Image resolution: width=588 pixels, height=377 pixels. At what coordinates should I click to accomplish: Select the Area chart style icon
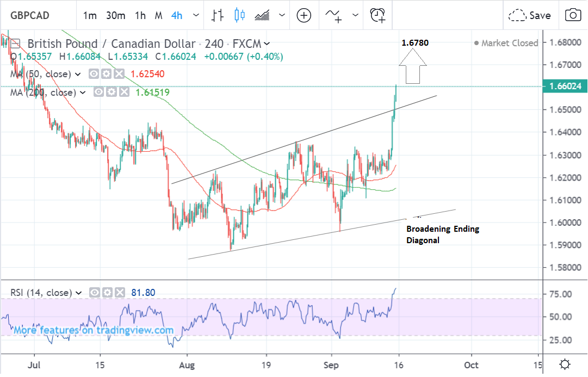click(x=262, y=15)
